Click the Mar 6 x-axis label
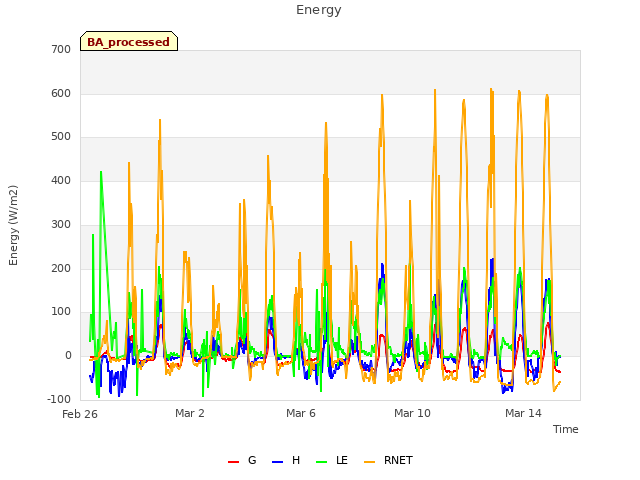This screenshot has height=480, width=640. coord(301,413)
